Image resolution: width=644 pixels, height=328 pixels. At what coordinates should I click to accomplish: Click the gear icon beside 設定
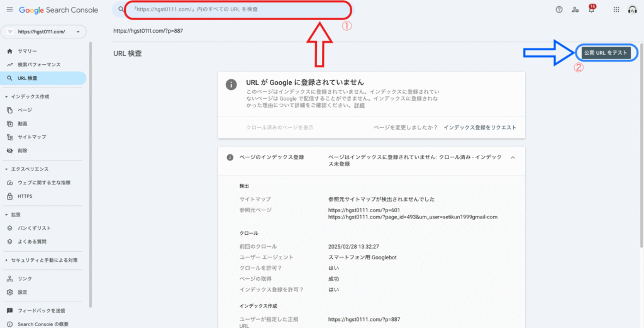[x=10, y=292]
